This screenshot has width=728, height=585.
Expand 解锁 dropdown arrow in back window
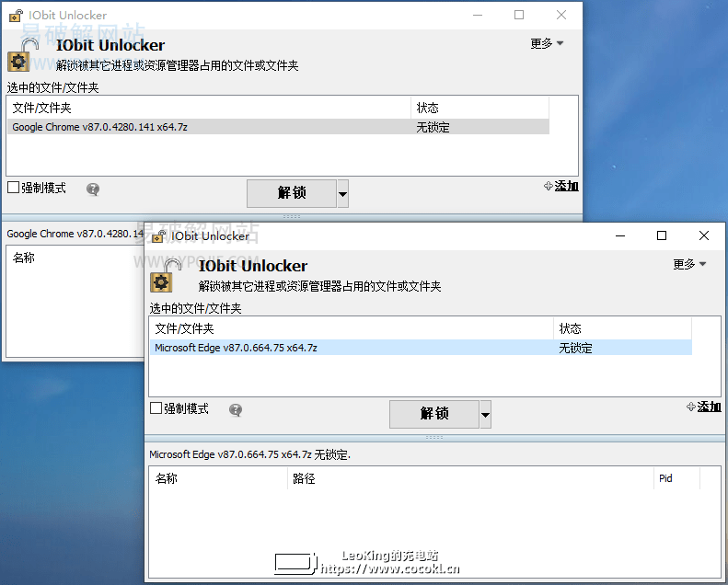click(x=342, y=193)
